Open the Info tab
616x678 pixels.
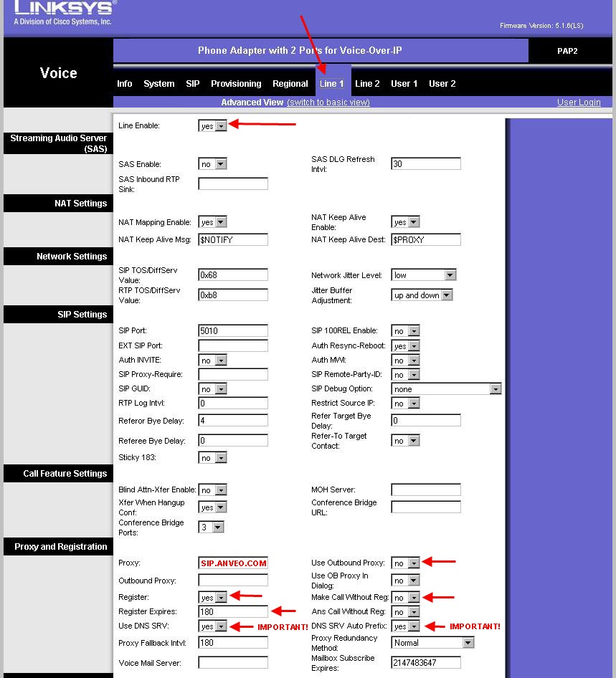tap(125, 84)
